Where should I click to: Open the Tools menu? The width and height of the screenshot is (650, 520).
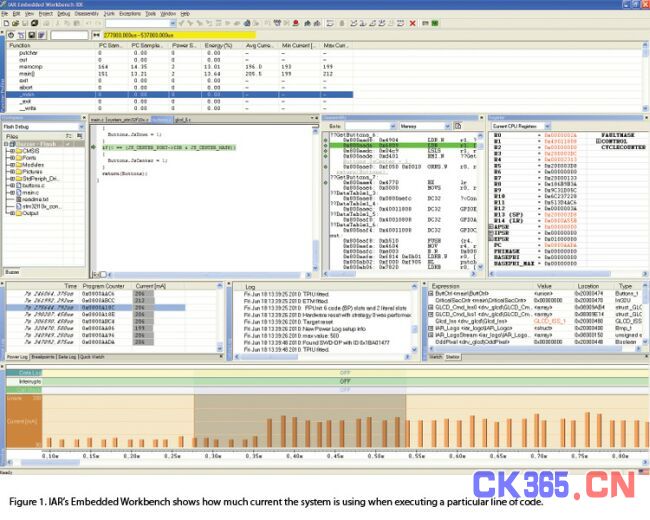point(150,14)
